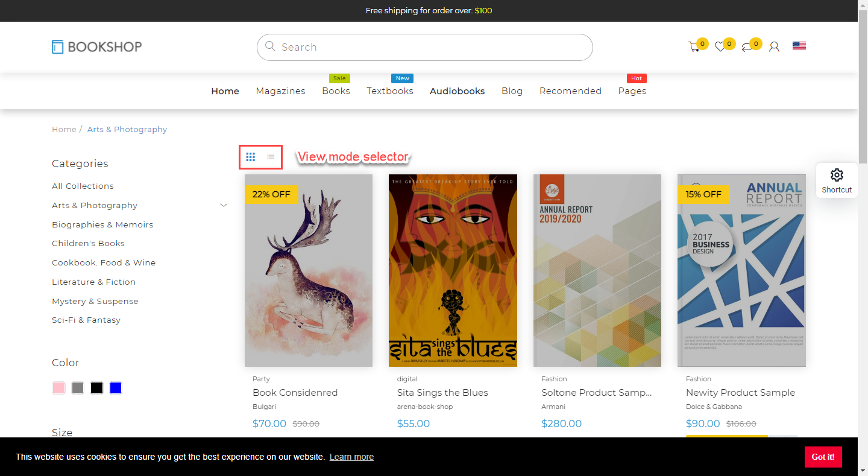Viewport: 868px width, 476px height.
Task: Open the Audiobooks menu item
Action: point(458,91)
